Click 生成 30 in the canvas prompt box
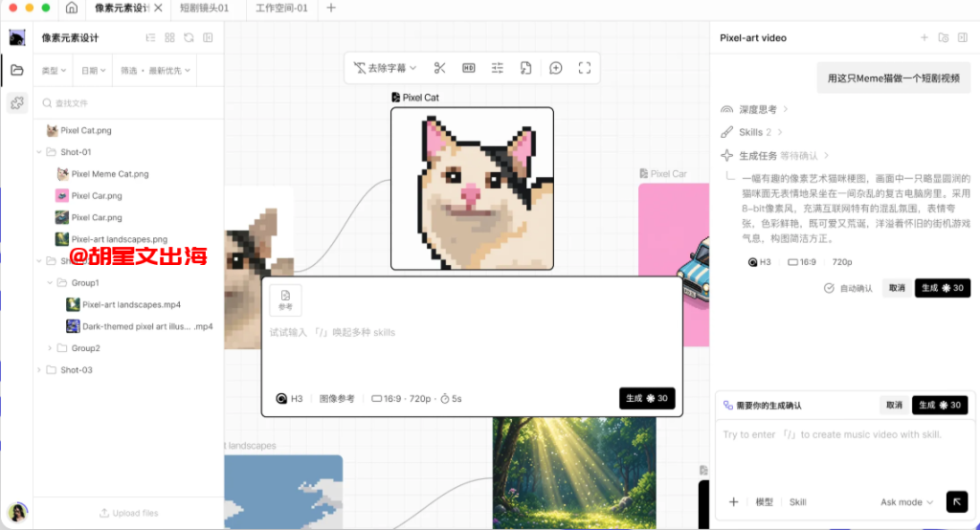980x530 pixels. pos(647,399)
